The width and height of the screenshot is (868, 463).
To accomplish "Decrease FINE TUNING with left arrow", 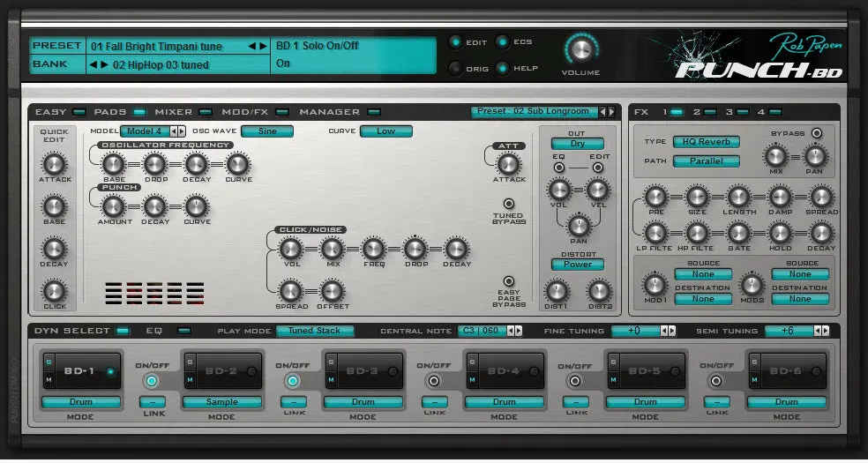I will 663,331.
